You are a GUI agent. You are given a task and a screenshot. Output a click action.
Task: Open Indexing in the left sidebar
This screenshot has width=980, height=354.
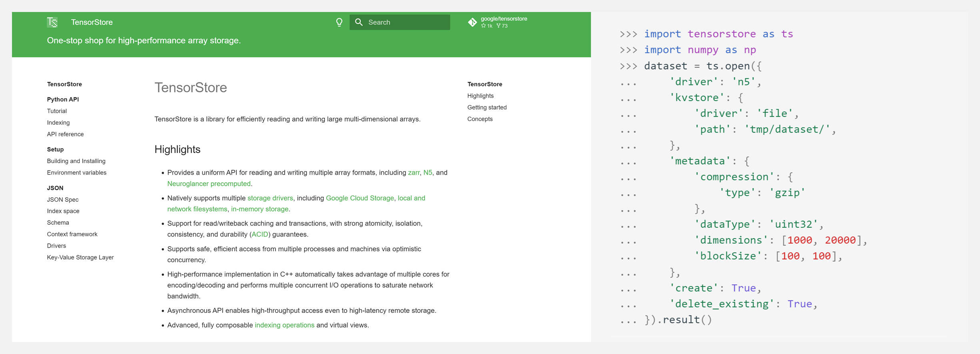[58, 123]
